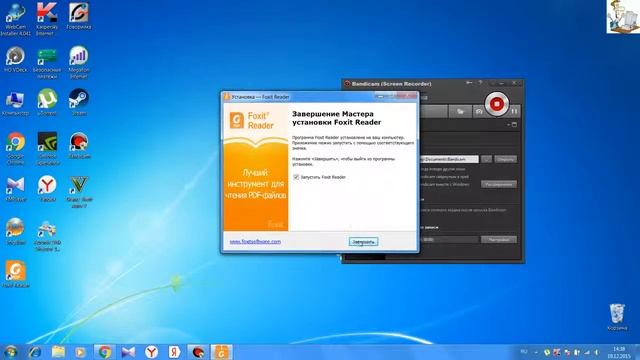Click the Расширенные button in Bandicam
The height and width of the screenshot is (360, 640).
coord(499,184)
